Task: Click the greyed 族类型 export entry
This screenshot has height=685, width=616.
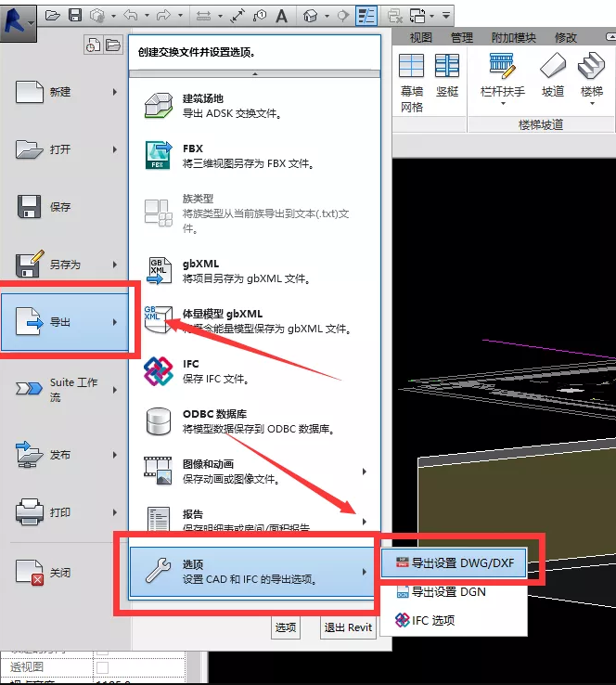Action: point(254,213)
